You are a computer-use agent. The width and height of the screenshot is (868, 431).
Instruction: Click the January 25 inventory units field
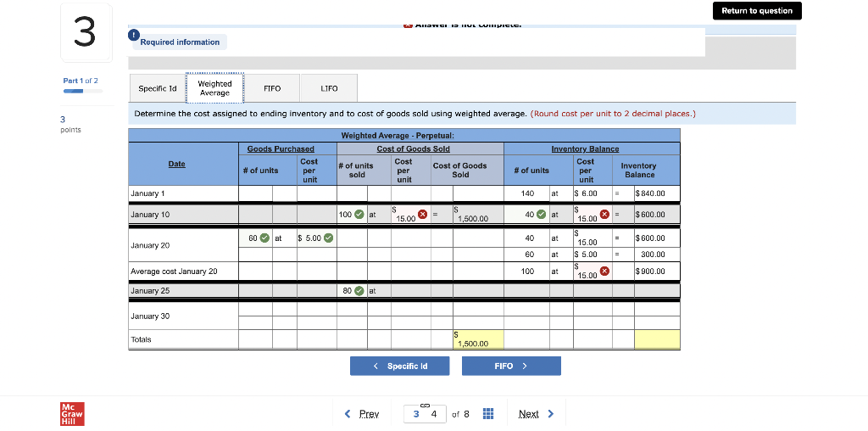(527, 290)
